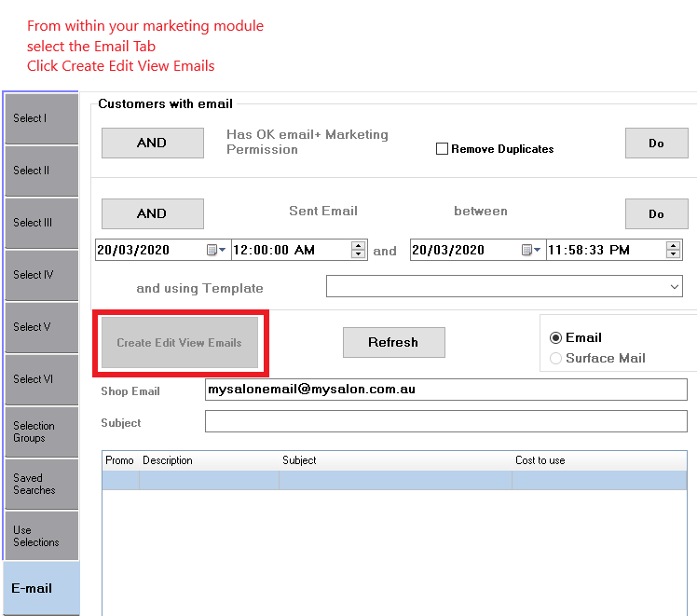This screenshot has width=697, height=616.
Task: Select the highlighted first row in email list
Action: 399,480
